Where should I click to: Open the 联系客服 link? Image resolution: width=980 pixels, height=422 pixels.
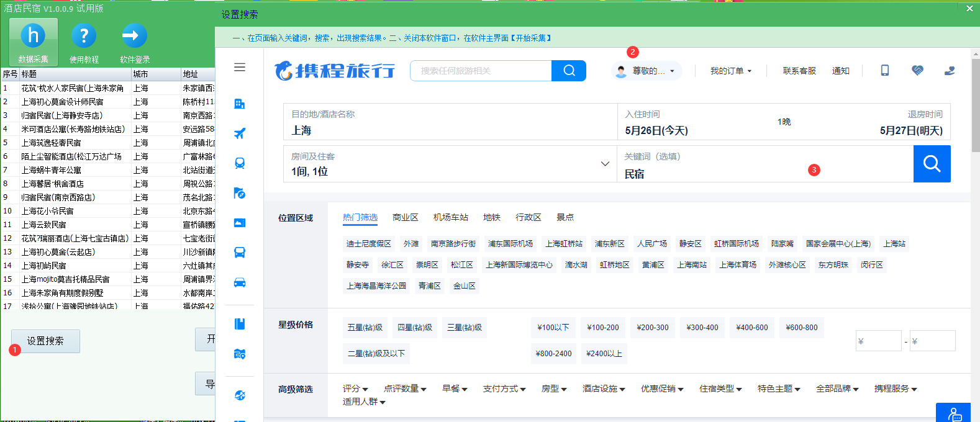799,71
